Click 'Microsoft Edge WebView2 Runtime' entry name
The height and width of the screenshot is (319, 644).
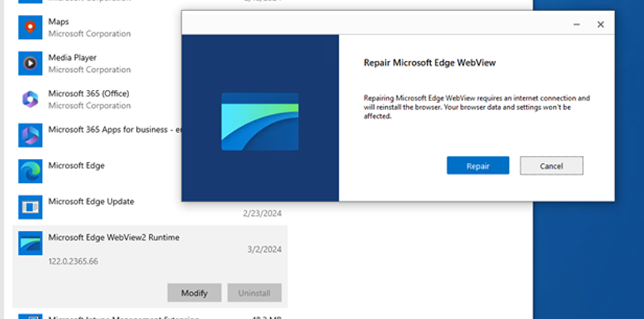tap(114, 237)
